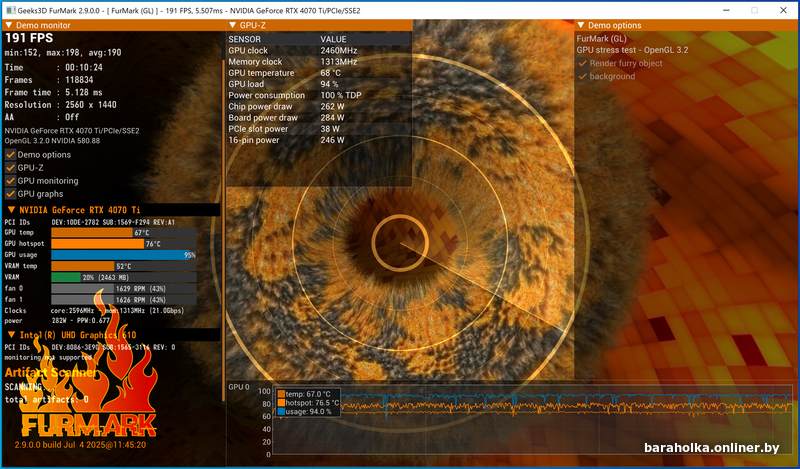Uncheck the GPU-Z checkbox
800x469 pixels.
click(x=10, y=167)
